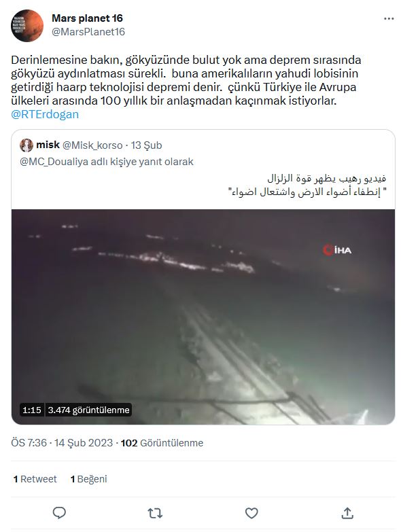Click the retweet arrows icon
The width and height of the screenshot is (401, 532).
[x=155, y=513]
